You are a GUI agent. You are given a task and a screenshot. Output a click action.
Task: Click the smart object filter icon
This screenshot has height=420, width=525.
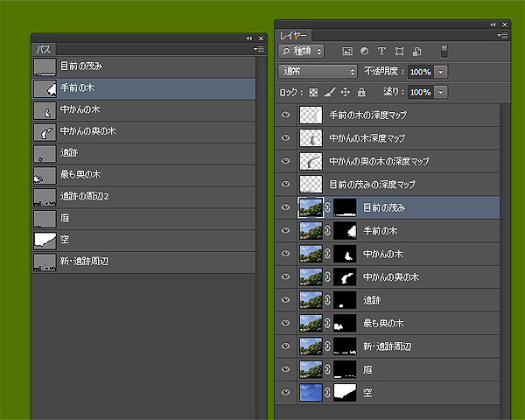416,52
